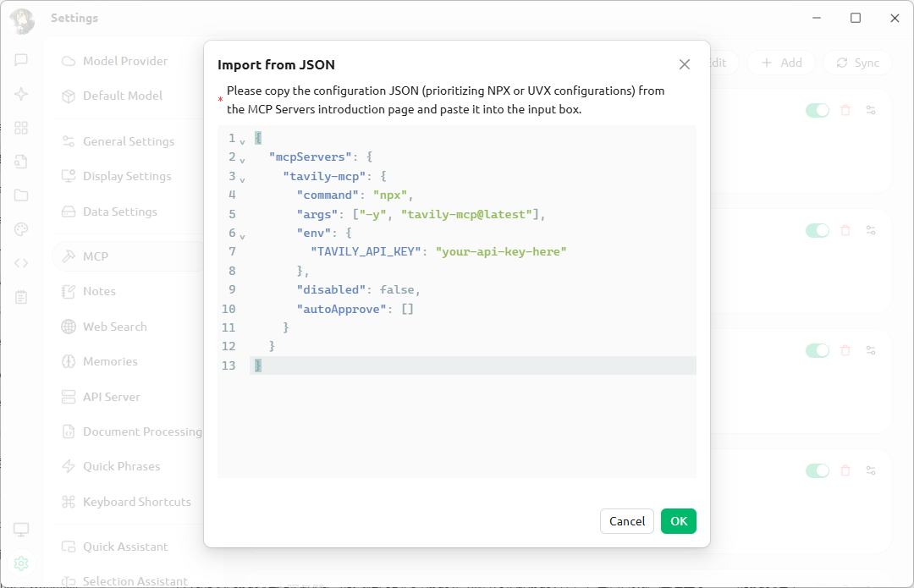Viewport: 914px width, 588px height.
Task: Open the Web Search settings section
Action: (x=115, y=327)
